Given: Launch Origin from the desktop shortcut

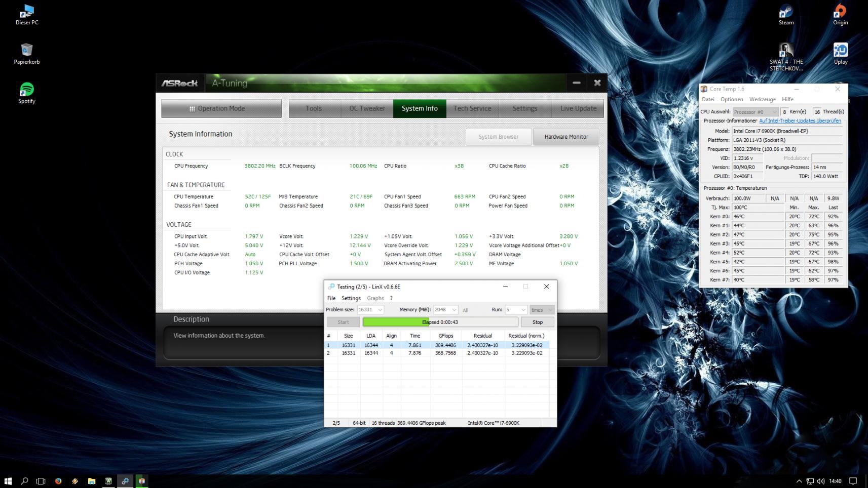Looking at the screenshot, I should (840, 15).
